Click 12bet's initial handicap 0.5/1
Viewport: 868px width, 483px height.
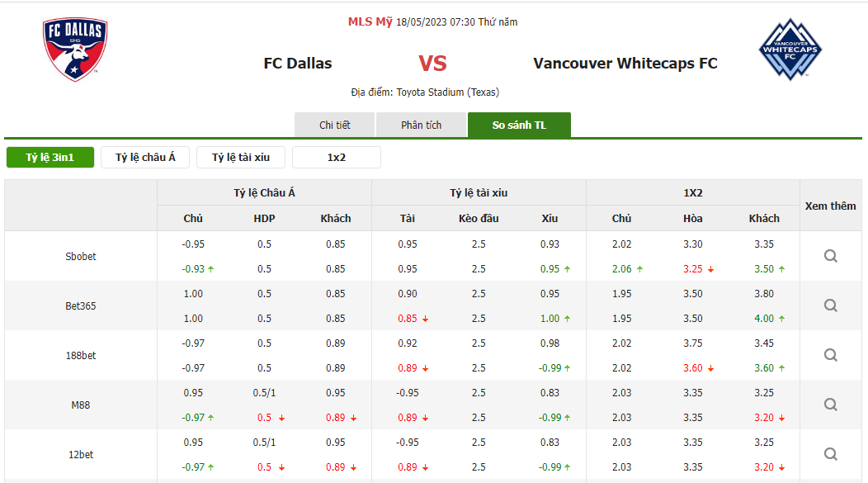(x=264, y=442)
